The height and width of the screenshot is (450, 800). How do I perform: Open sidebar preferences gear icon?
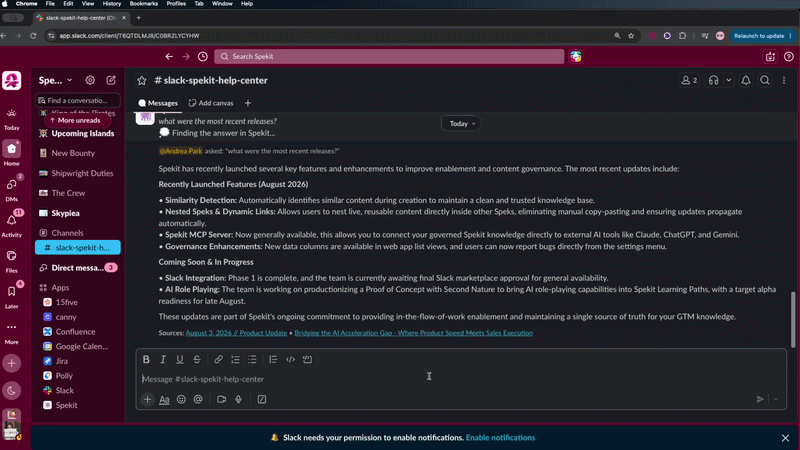click(x=90, y=80)
